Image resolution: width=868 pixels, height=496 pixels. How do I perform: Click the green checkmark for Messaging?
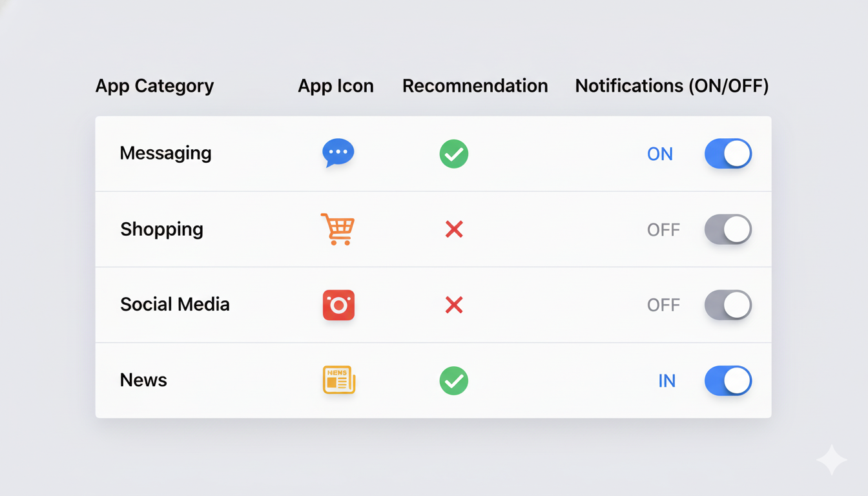454,154
